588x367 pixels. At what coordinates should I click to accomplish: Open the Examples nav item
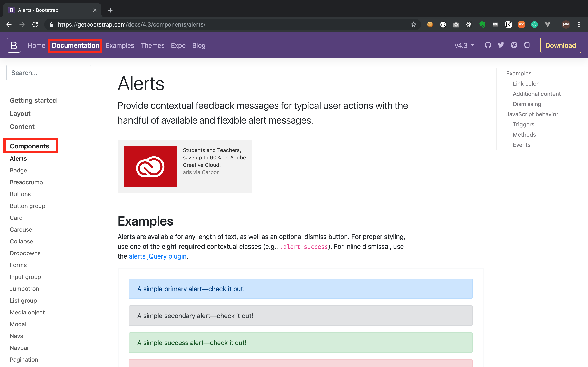(120, 45)
